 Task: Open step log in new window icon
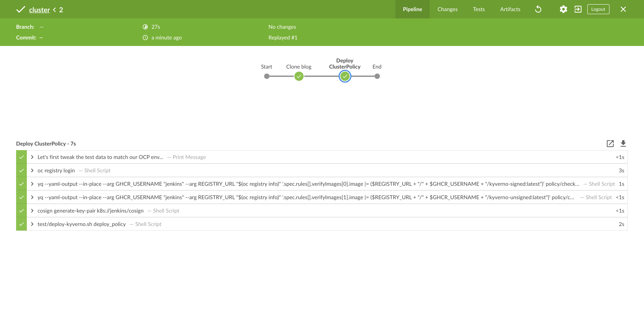pos(610,143)
